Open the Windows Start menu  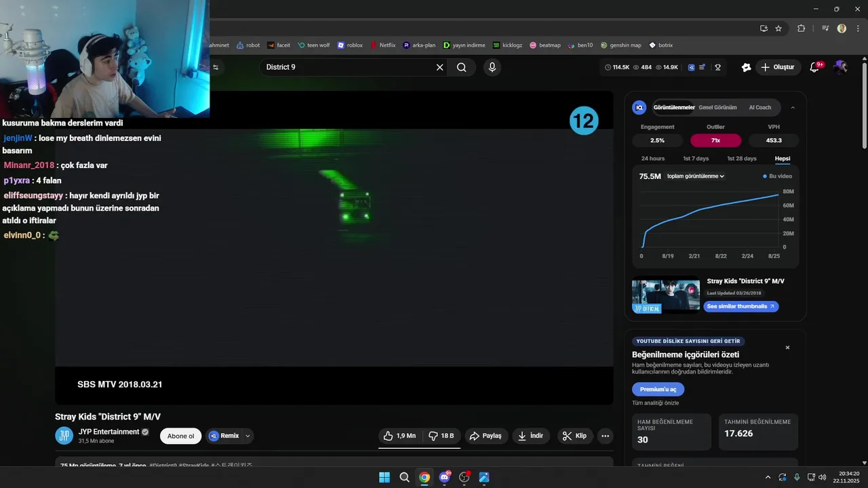tap(384, 477)
